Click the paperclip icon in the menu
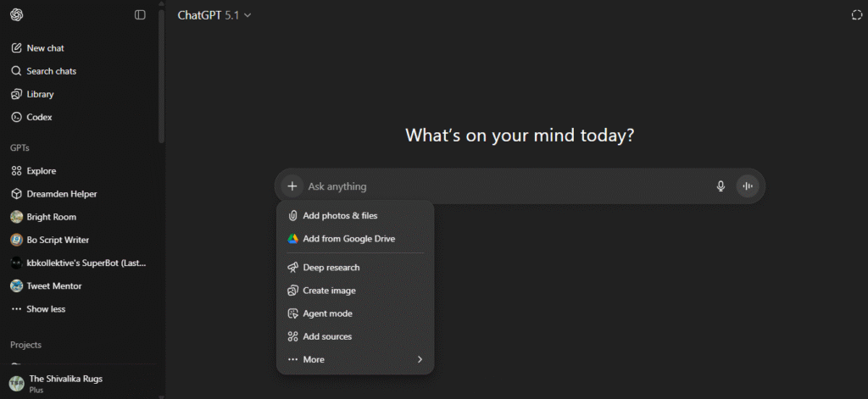The height and width of the screenshot is (399, 868). (292, 216)
